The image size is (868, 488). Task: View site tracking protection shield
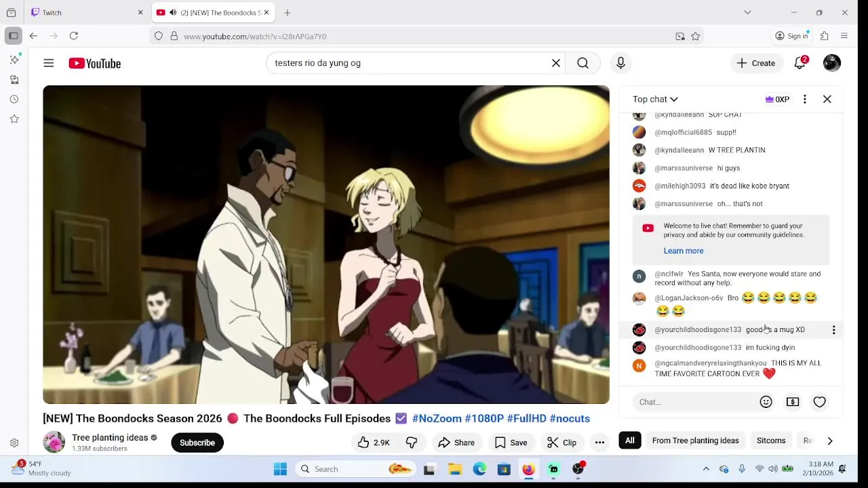click(x=159, y=37)
